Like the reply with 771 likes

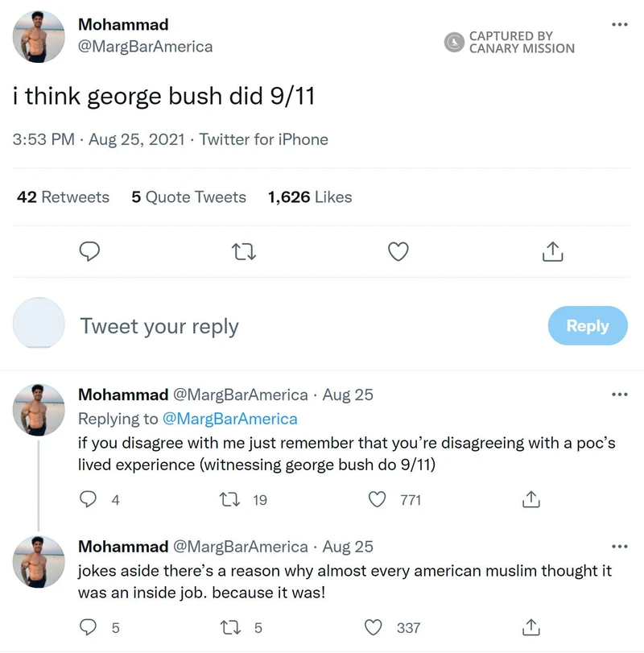[377, 500]
